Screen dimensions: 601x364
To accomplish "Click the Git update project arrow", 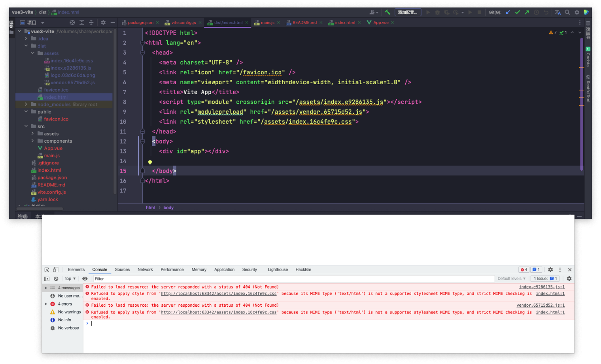I will pos(508,12).
